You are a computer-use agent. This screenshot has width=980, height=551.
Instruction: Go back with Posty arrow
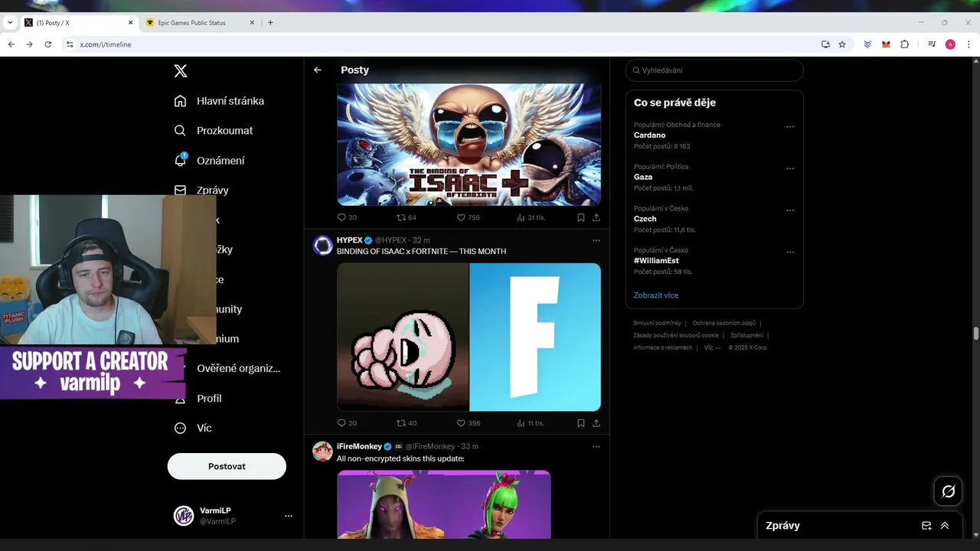click(318, 70)
